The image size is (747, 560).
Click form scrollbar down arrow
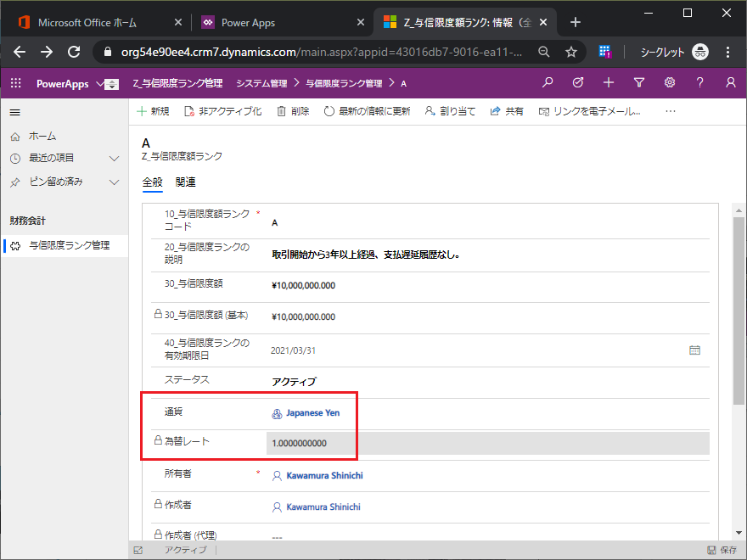click(739, 533)
